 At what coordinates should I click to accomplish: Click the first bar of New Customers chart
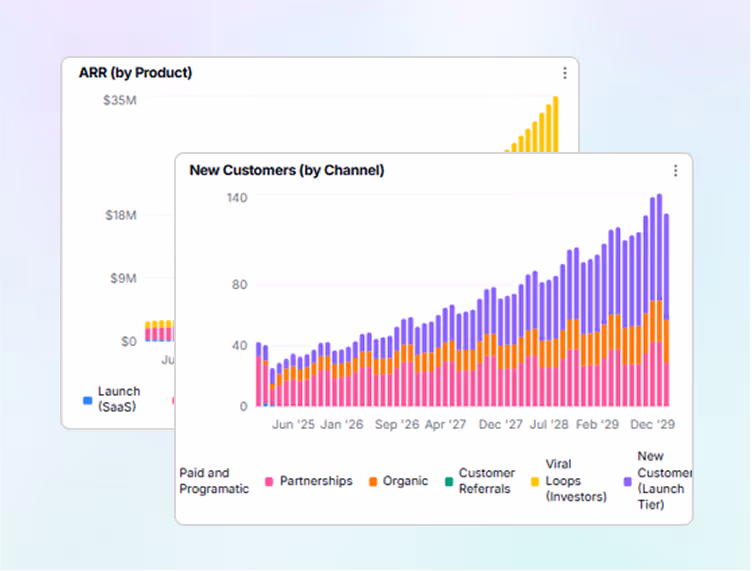258,374
